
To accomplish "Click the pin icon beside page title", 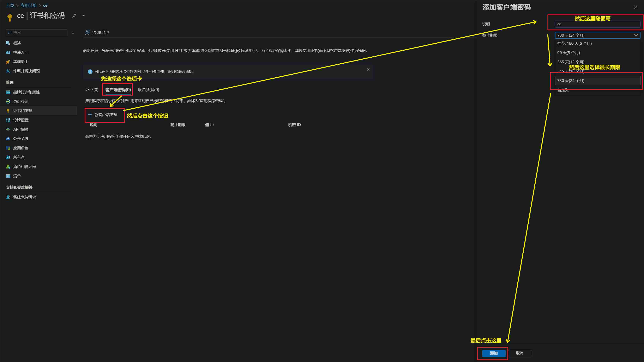I will (74, 16).
